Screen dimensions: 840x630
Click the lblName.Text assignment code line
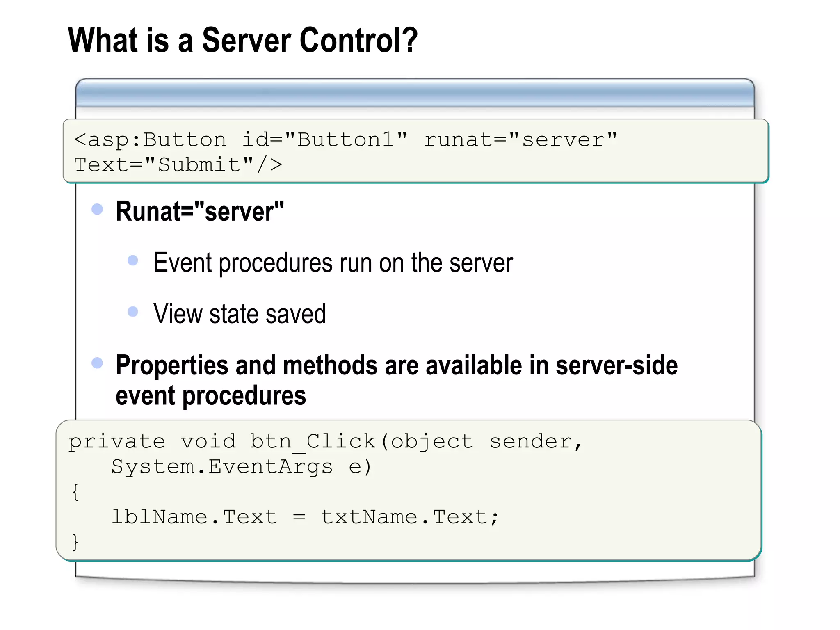pyautogui.click(x=305, y=517)
